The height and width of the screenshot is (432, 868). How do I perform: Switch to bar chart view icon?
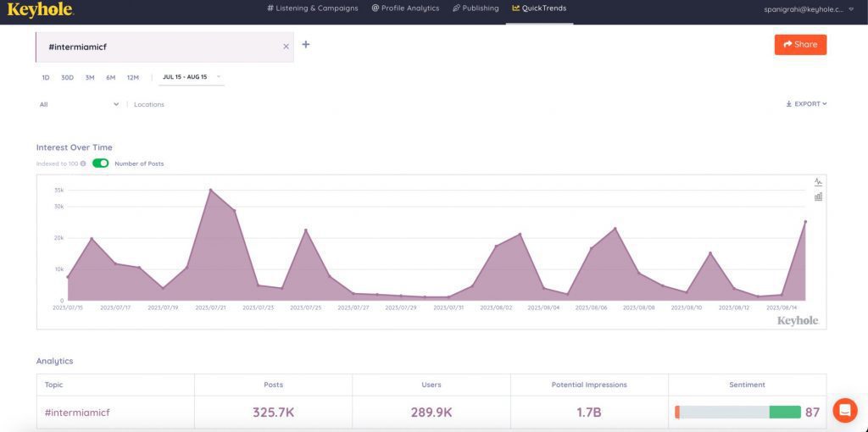(818, 197)
